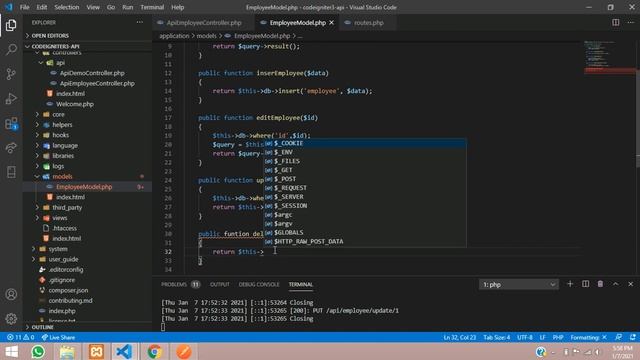This screenshot has width=640, height=360.
Task: Open the Accounts icon in activity bar
Action: [x=11, y=294]
